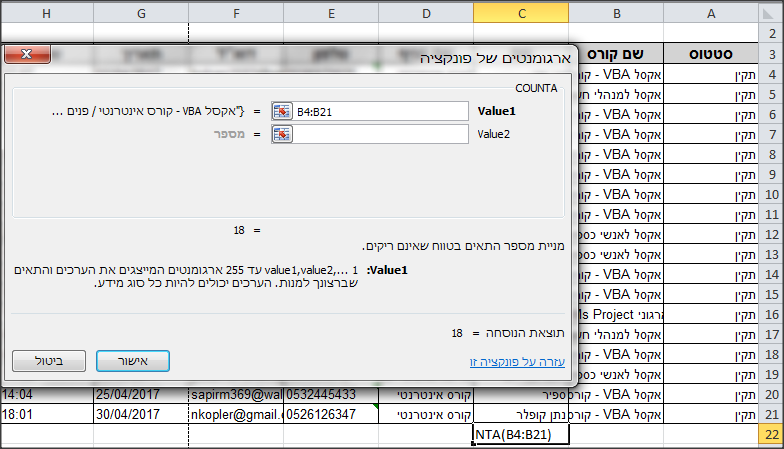This screenshot has height=449, width=784.
Task: Click the nkopler@gmail email cell
Action: coord(235,414)
